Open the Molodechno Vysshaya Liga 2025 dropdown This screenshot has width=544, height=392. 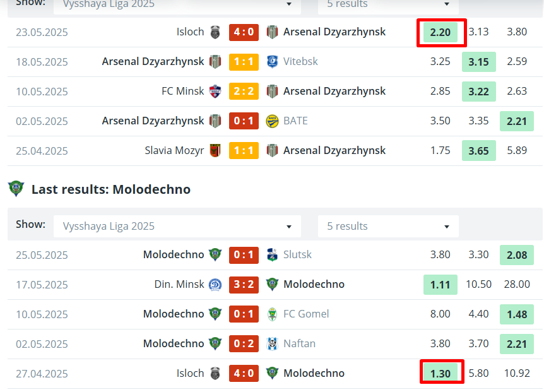tap(177, 227)
